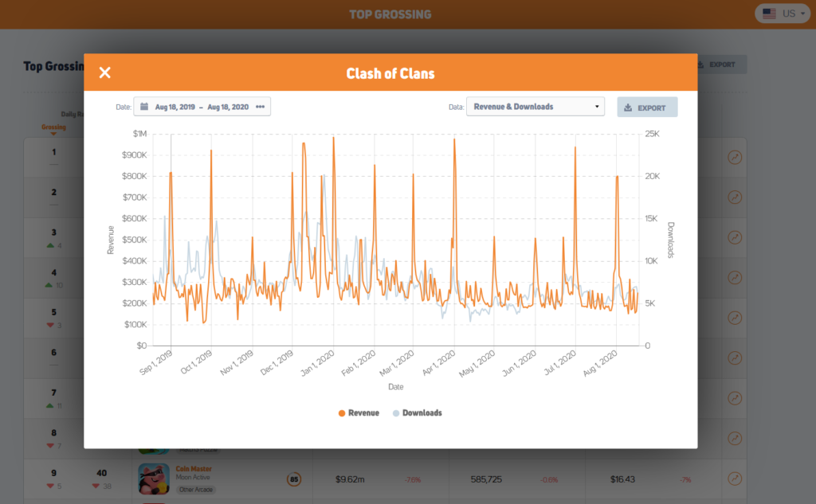Click the Jan 1, 2020 axis label
Viewport: 816px width, 504px height.
[x=317, y=363]
